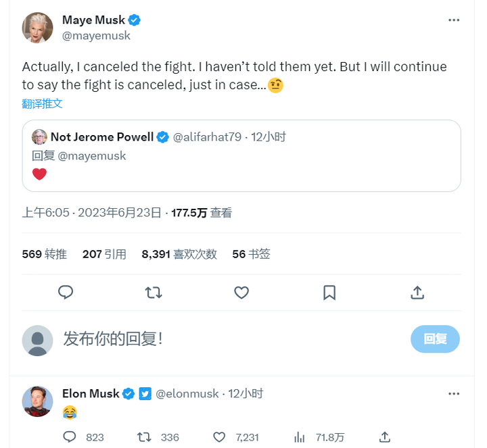
Task: Like Elon Musk's reply with heart icon
Action: click(x=220, y=437)
